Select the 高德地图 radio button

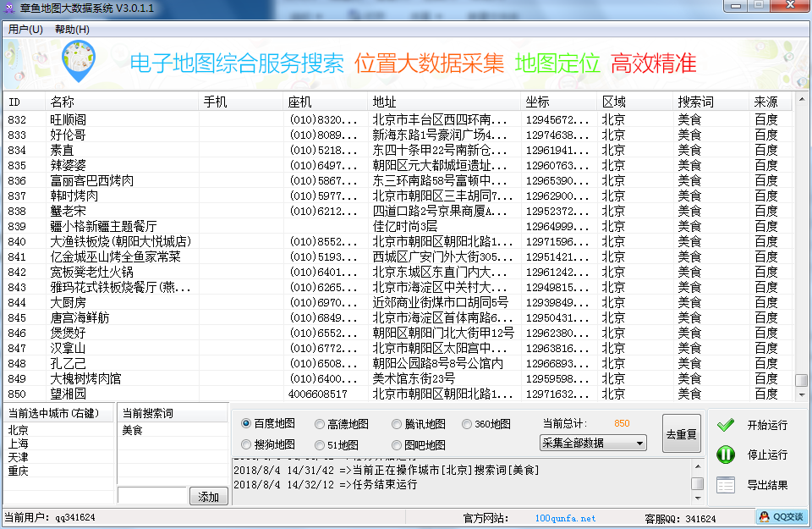coord(320,424)
